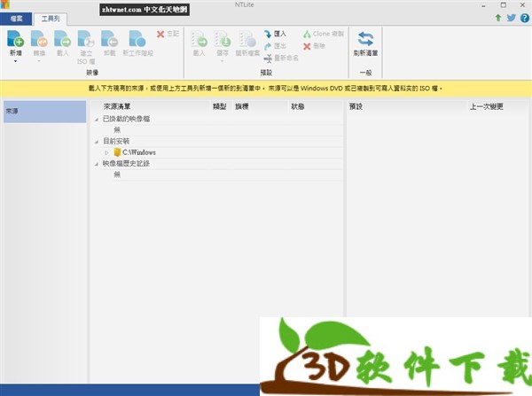Maximize the NTLite window
This screenshot has width=532, height=396.
point(504,5)
